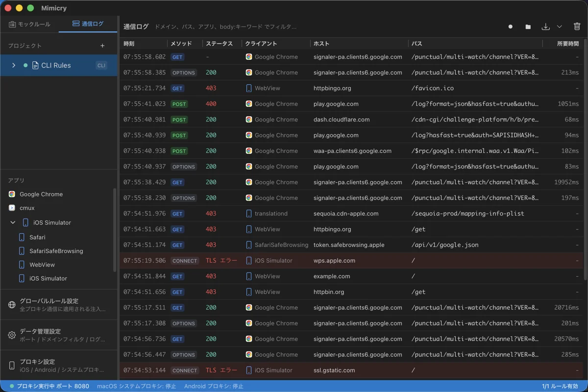Open データ管理設定
The width and height of the screenshot is (588, 392).
click(59, 335)
